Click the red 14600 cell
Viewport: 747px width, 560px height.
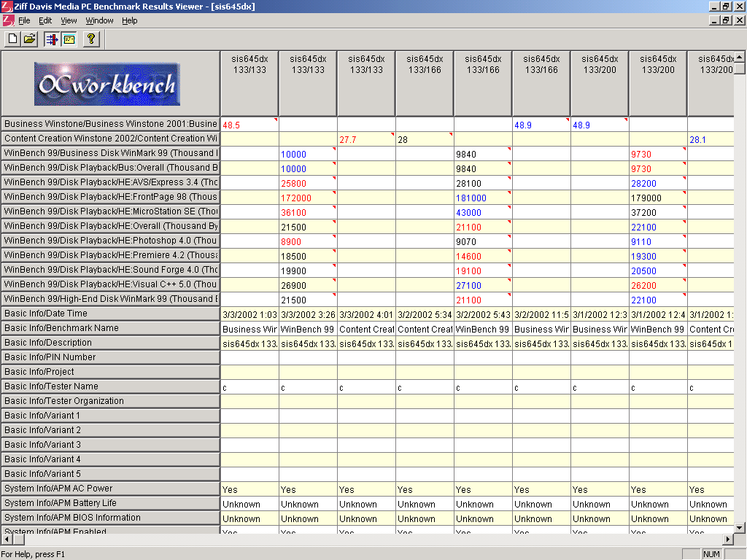[483, 256]
